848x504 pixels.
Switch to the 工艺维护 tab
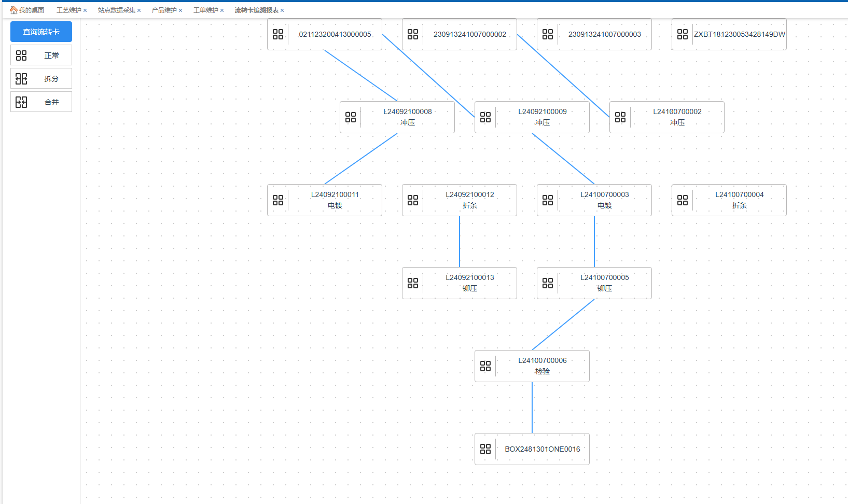[68, 10]
